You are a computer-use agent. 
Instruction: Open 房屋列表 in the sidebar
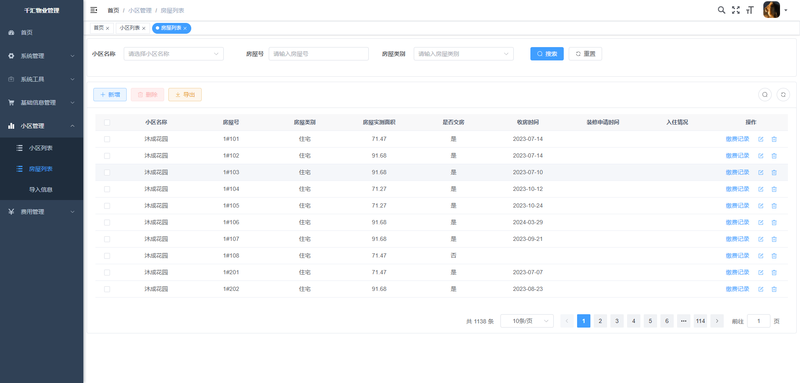coord(41,169)
